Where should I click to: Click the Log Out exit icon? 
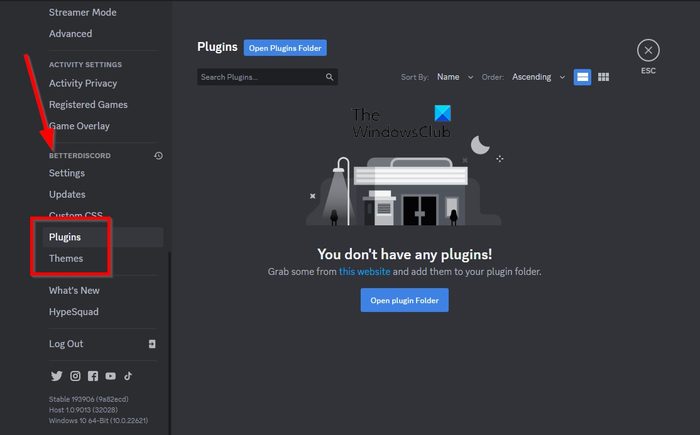152,344
